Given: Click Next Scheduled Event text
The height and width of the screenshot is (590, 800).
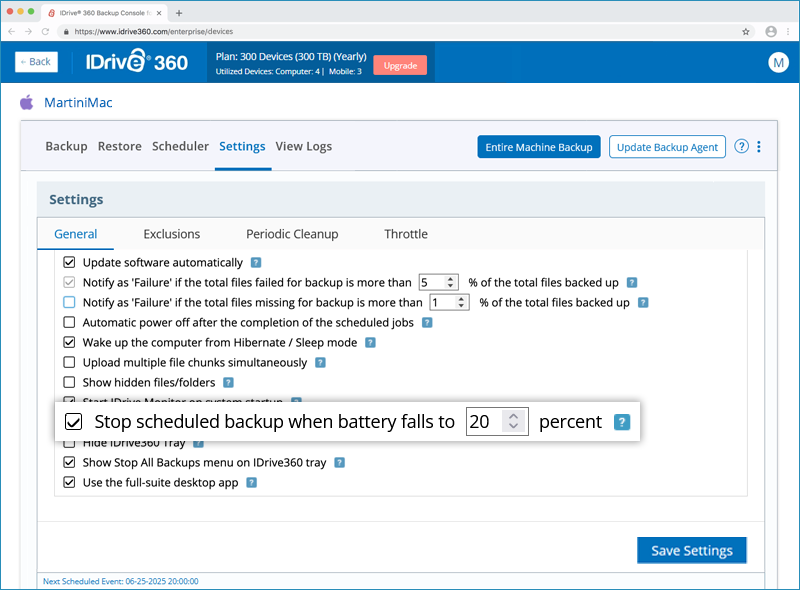Looking at the screenshot, I should [121, 581].
